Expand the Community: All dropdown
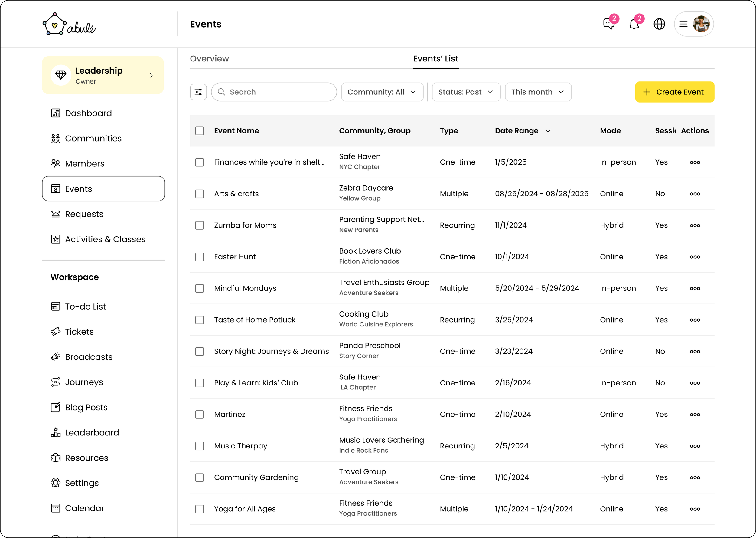Image resolution: width=756 pixels, height=538 pixels. (x=382, y=92)
